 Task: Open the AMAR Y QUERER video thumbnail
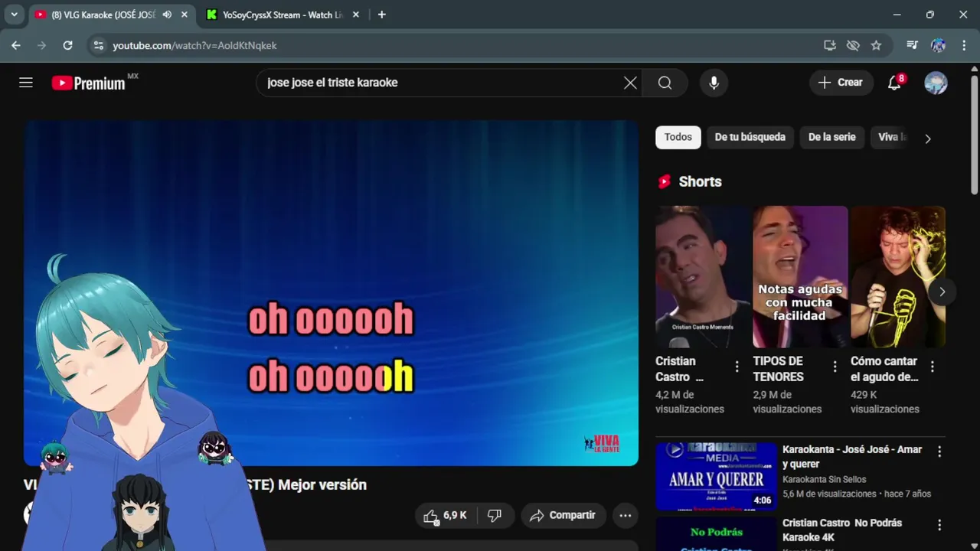tap(716, 476)
